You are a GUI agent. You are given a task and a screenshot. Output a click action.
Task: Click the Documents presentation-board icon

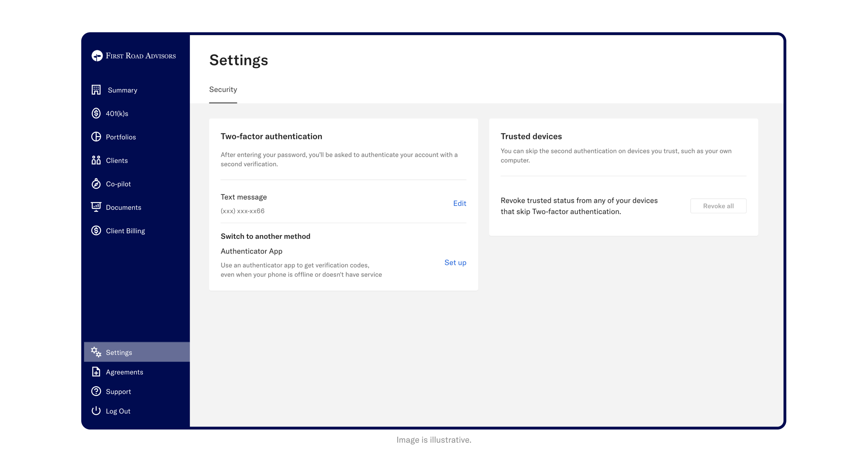96,207
